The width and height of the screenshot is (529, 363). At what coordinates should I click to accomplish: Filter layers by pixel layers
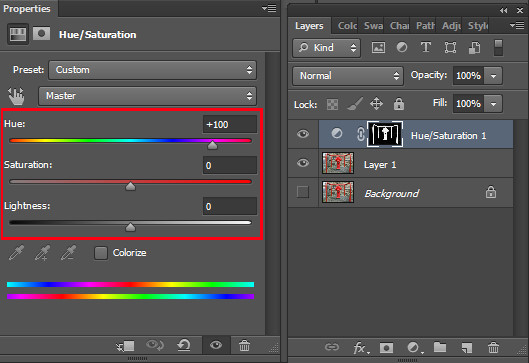[x=378, y=48]
